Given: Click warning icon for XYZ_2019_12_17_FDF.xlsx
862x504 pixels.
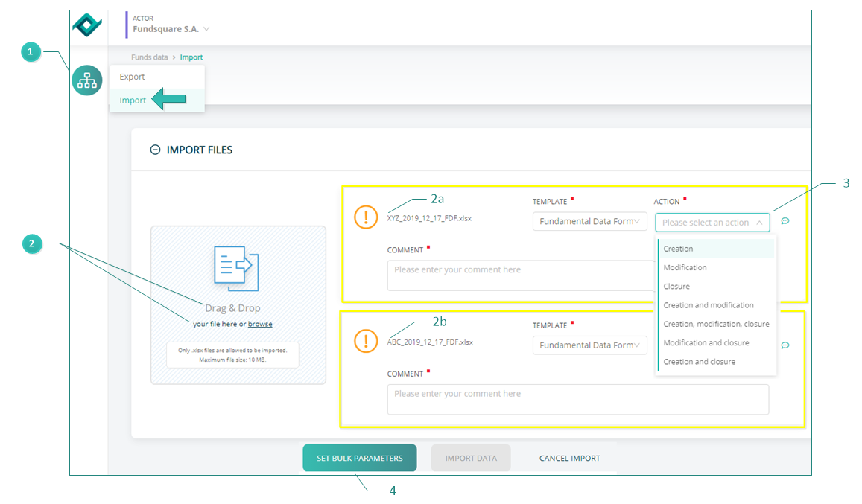Looking at the screenshot, I should 366,217.
